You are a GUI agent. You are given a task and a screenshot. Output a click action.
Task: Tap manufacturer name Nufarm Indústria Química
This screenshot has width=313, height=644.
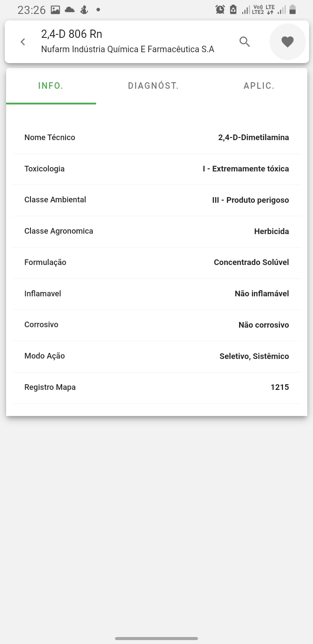(127, 49)
